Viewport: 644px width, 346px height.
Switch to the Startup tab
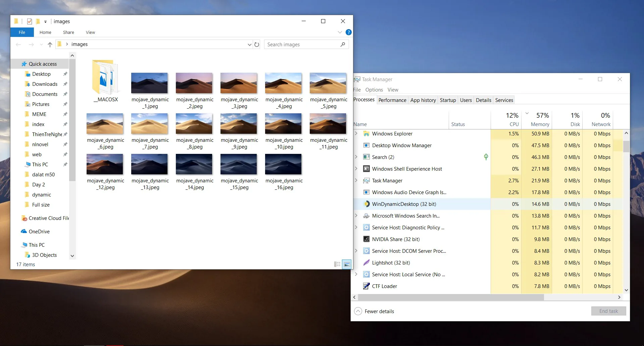448,100
